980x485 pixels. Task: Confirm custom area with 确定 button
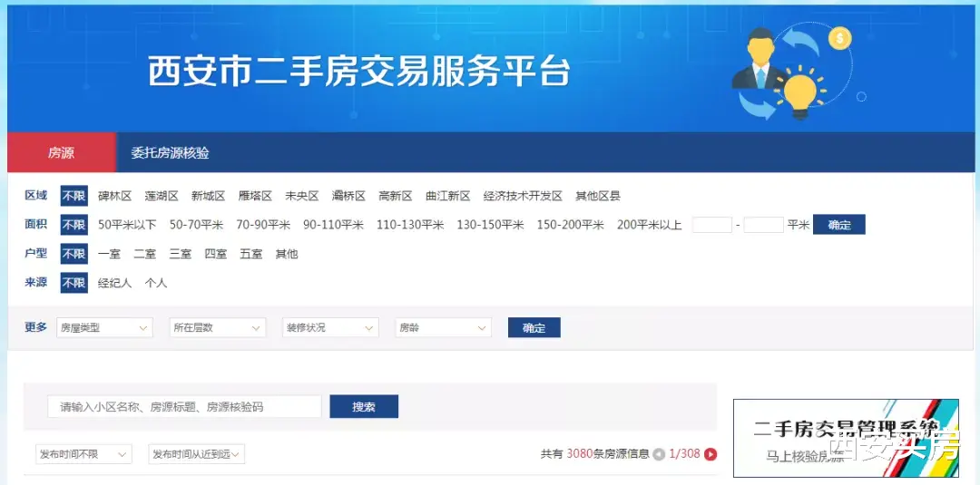839,225
